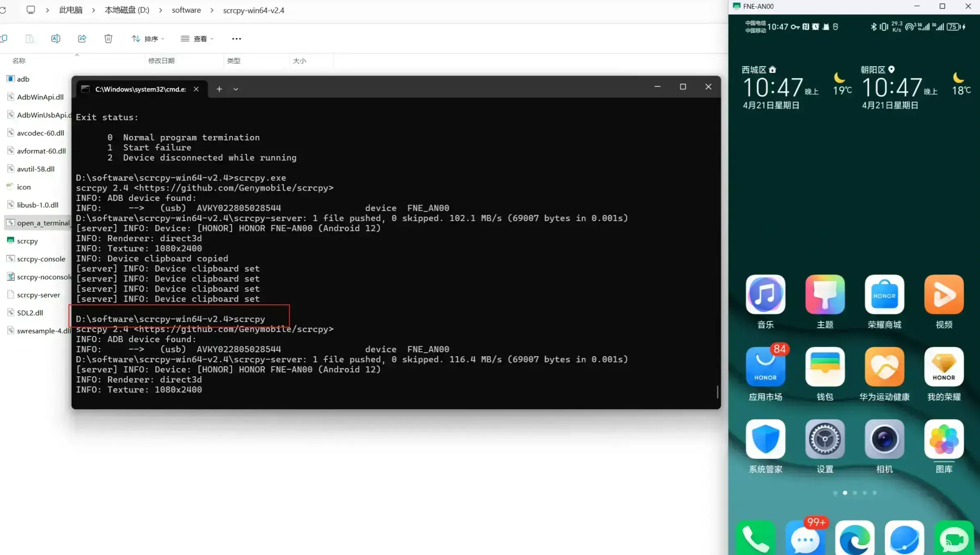The width and height of the screenshot is (980, 555).
Task: Launch Microsoft Edge from phone dock
Action: click(855, 538)
